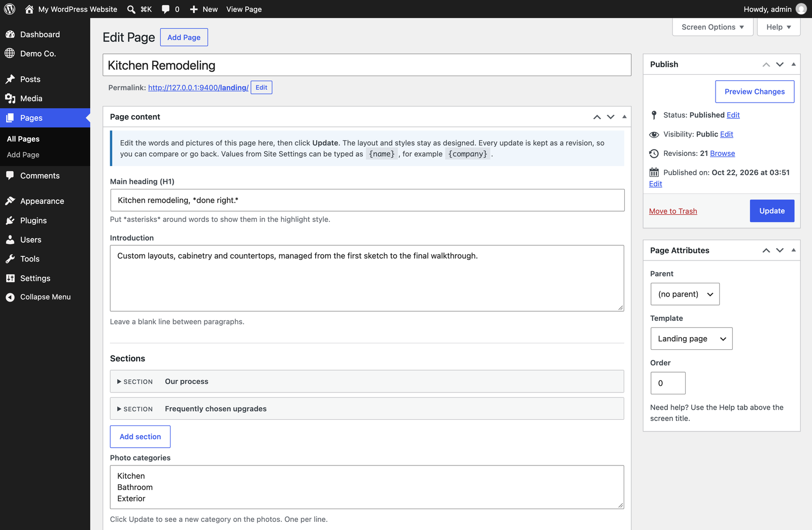This screenshot has height=530, width=812.
Task: Open Plugins plug icon in sidebar
Action: tap(10, 220)
